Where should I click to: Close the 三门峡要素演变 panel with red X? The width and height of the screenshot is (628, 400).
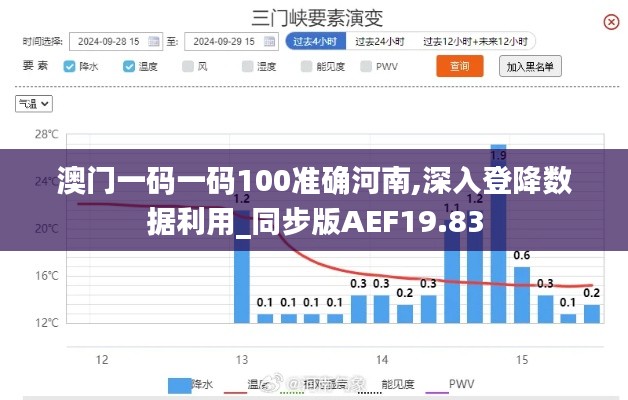611,22
